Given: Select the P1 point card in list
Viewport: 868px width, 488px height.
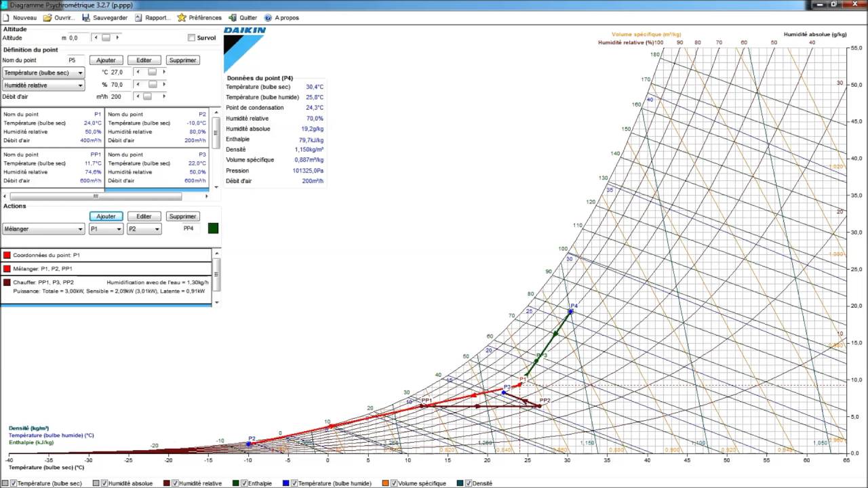Looking at the screenshot, I should click(x=52, y=128).
